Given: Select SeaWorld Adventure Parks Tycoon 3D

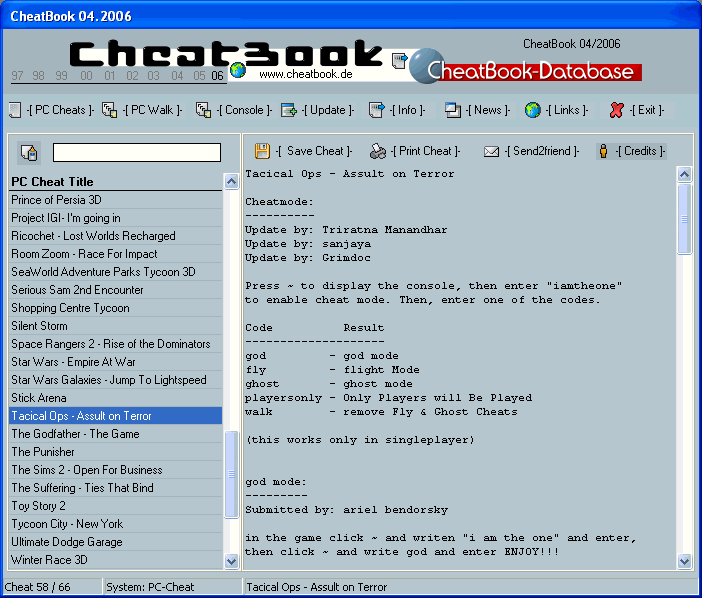Looking at the screenshot, I should tap(116, 272).
